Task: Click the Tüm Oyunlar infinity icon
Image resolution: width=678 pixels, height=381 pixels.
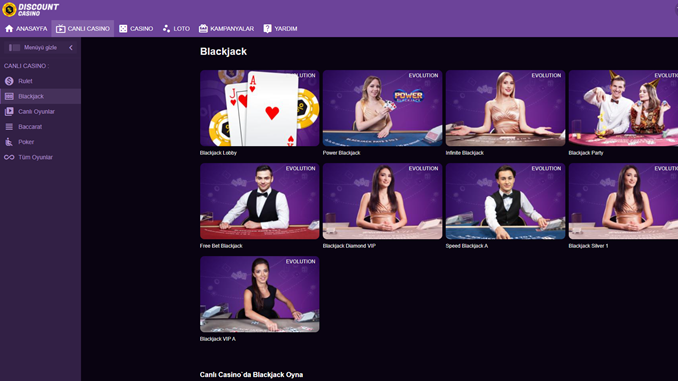Action: click(9, 157)
